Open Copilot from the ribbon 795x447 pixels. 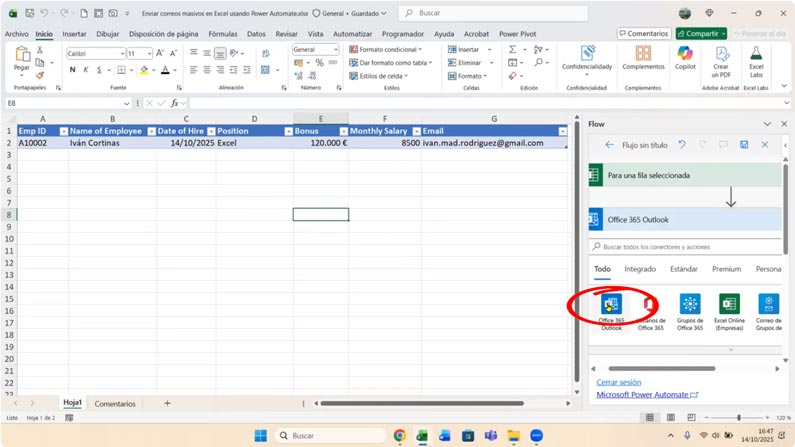[685, 58]
